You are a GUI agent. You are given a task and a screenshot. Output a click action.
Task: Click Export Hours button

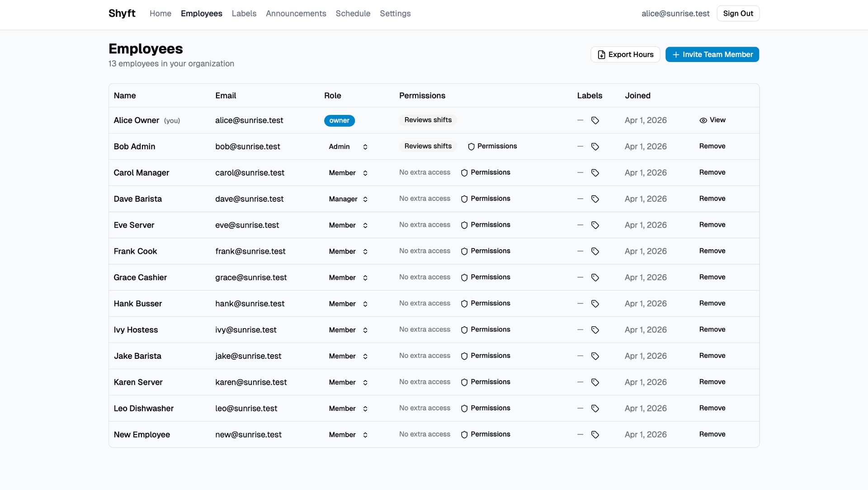click(625, 54)
